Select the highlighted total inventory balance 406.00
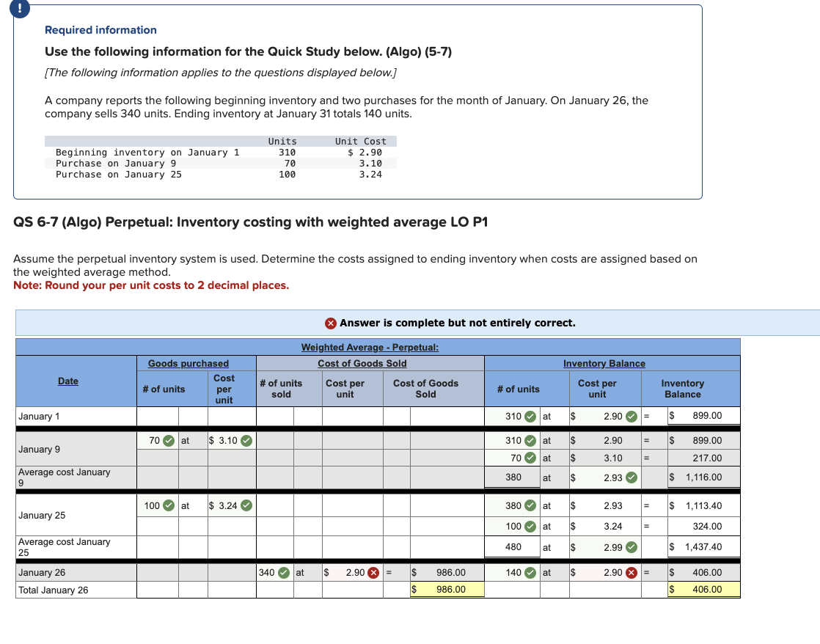820x644 pixels. pyautogui.click(x=704, y=590)
